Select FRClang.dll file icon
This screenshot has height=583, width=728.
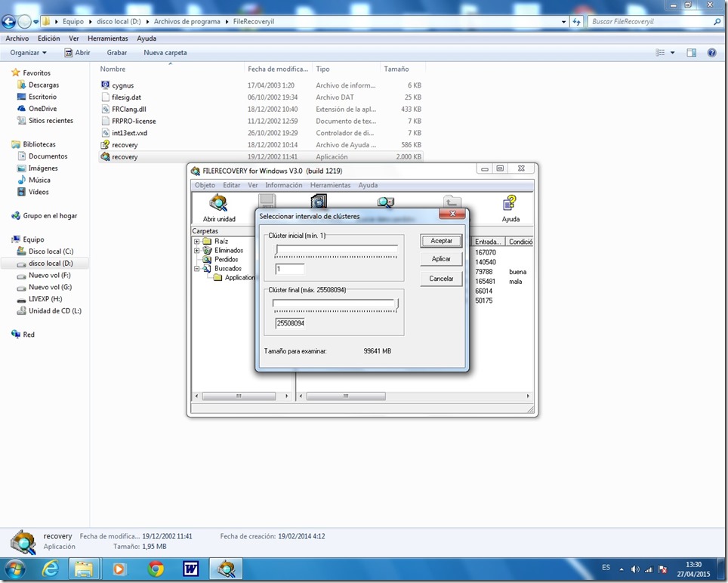tap(106, 109)
